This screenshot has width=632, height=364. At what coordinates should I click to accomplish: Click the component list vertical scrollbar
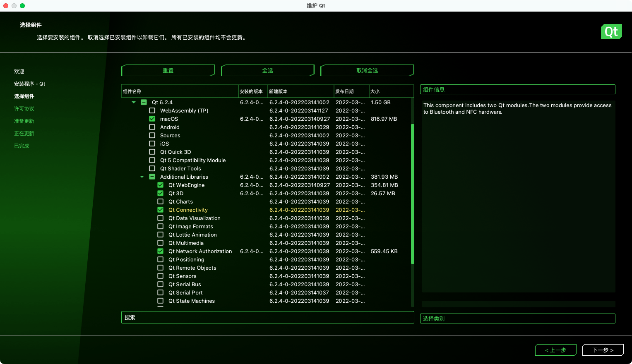(x=412, y=194)
